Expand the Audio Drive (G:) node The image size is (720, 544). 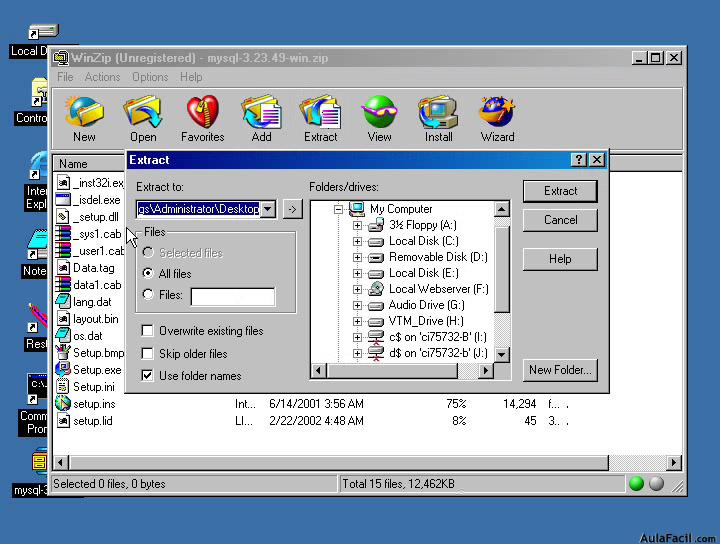[357, 305]
